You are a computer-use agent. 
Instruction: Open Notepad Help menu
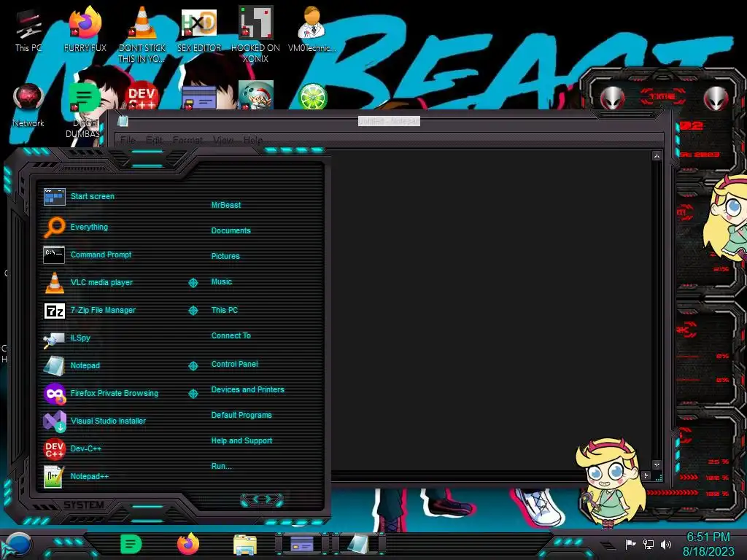tap(253, 140)
